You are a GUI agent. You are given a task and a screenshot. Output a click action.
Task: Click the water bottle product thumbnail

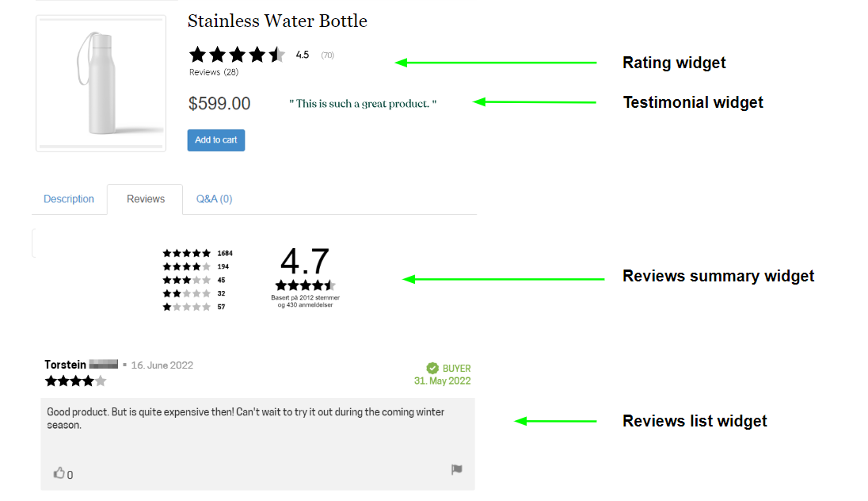click(x=101, y=83)
